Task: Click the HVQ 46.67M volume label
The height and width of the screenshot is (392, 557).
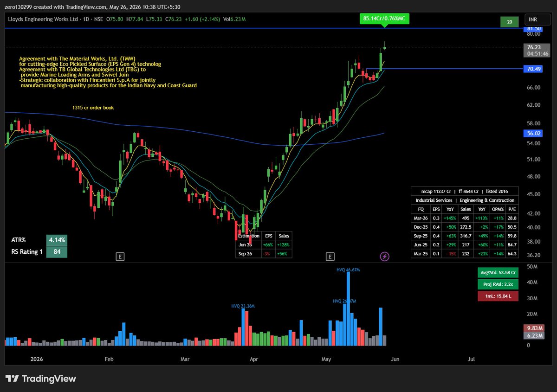Action: [x=349, y=270]
